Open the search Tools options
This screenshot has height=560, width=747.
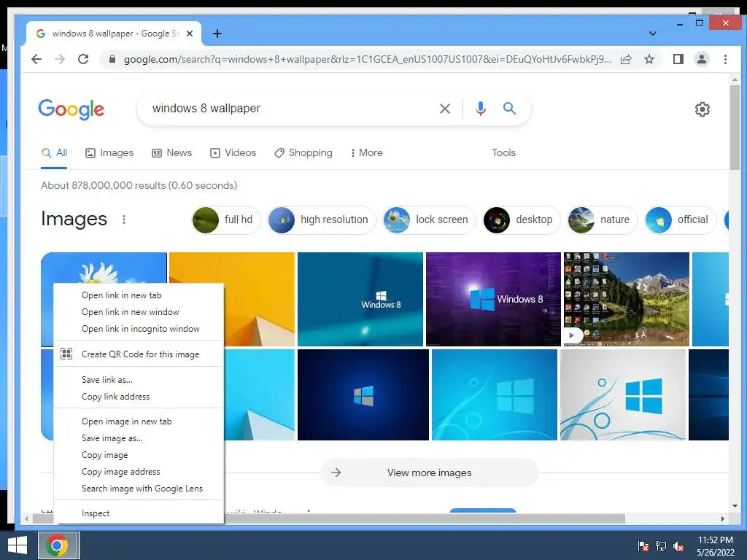[503, 153]
